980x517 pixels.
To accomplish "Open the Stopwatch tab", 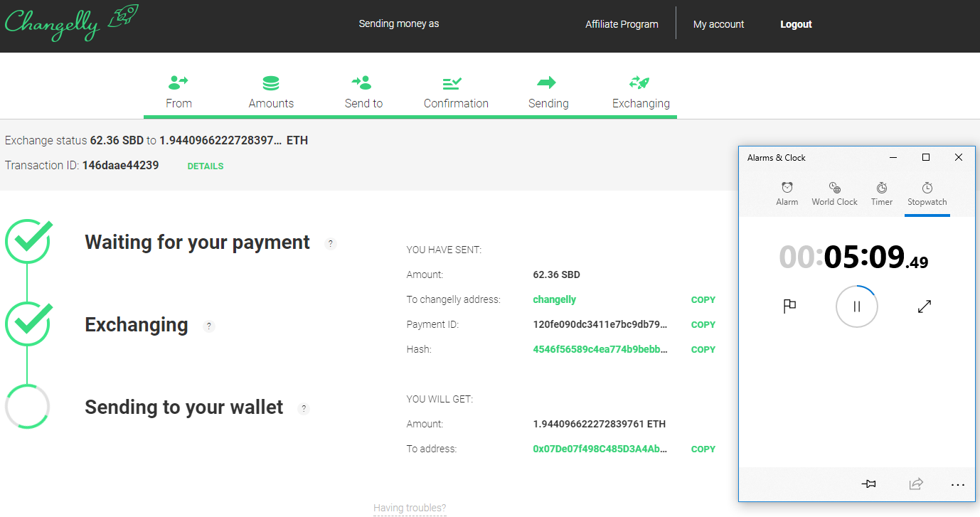I will tap(927, 193).
